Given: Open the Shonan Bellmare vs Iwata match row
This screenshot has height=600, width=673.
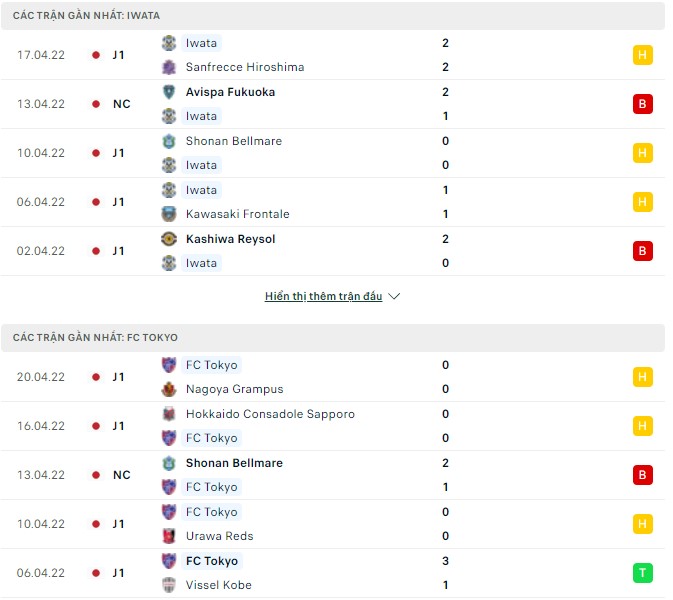Looking at the screenshot, I should click(x=336, y=153).
